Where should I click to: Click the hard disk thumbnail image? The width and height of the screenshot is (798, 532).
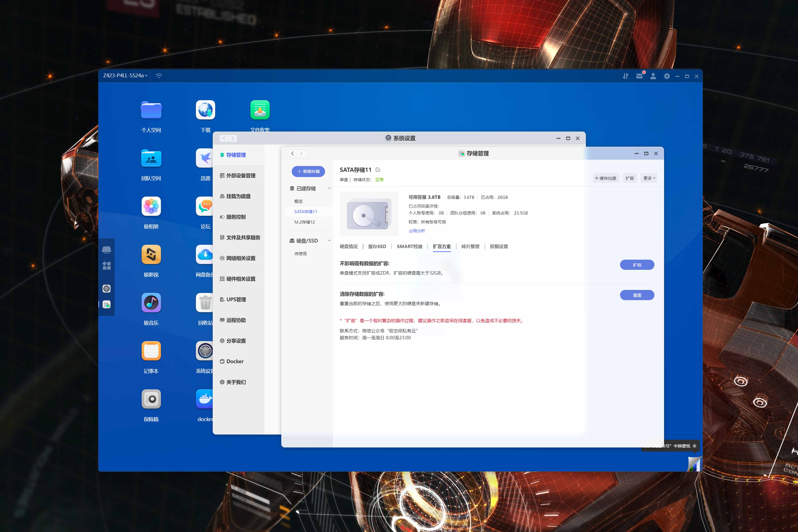tap(369, 214)
